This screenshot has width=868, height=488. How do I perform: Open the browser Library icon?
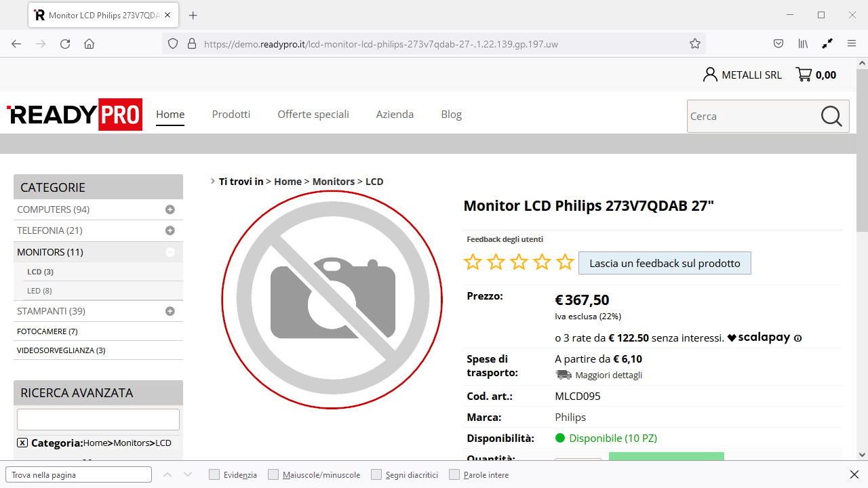click(803, 43)
